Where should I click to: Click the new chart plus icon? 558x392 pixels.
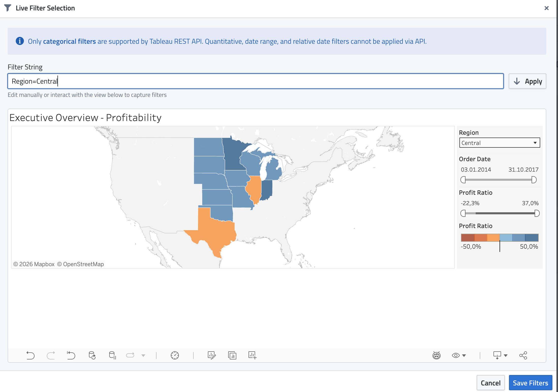point(252,355)
